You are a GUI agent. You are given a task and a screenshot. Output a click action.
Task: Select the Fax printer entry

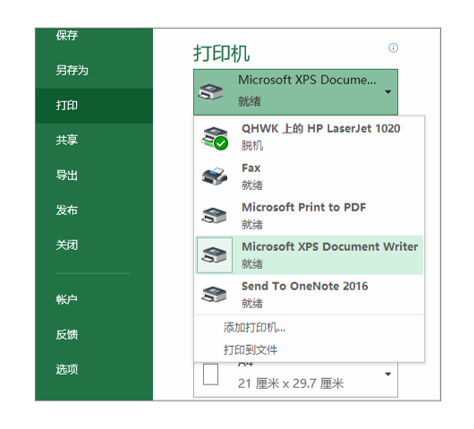[x=309, y=176]
